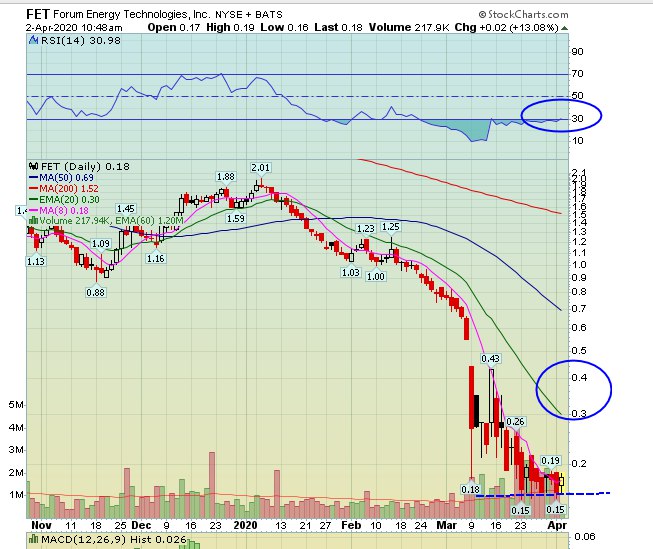Screen dimensions: 653x549
Task: Click the 1.25 price label
Action: (391, 227)
